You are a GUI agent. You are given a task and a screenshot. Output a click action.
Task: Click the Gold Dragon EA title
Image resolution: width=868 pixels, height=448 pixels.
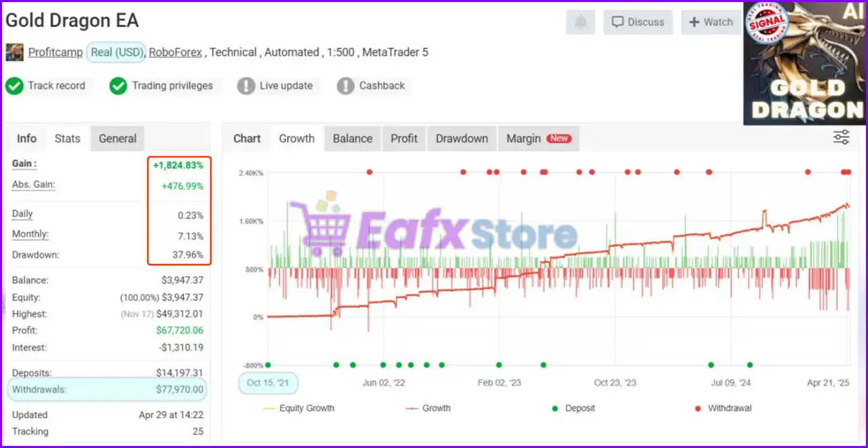pos(72,20)
